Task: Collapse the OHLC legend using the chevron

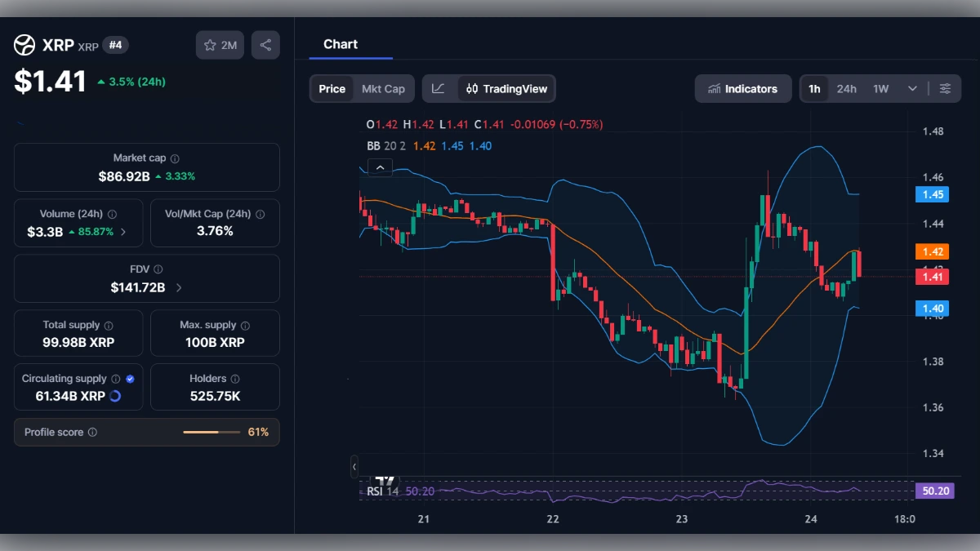Action: pos(380,167)
